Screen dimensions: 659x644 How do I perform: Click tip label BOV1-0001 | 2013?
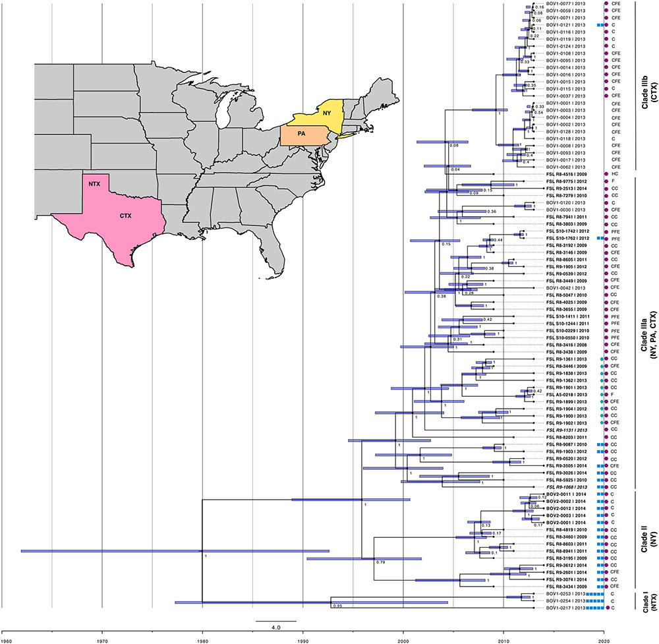pyautogui.click(x=565, y=103)
